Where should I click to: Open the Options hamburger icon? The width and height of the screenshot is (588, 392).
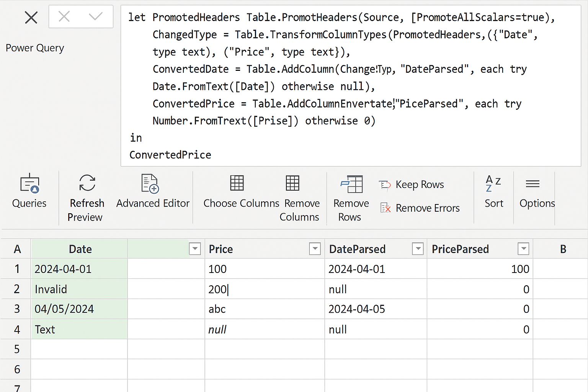point(532,184)
